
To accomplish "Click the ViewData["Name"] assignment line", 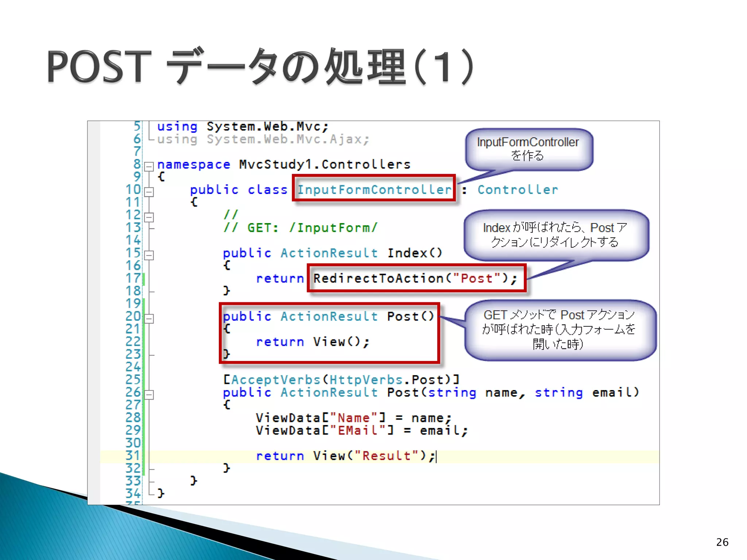I will pos(353,418).
